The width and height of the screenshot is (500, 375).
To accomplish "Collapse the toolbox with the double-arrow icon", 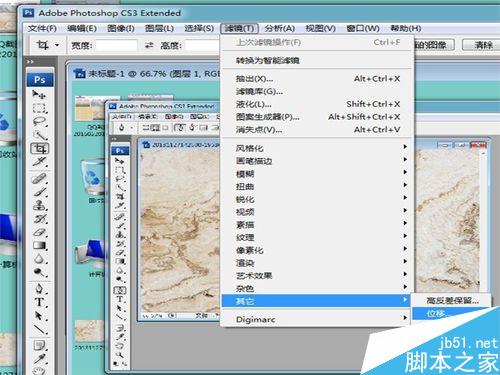I will (30, 61).
